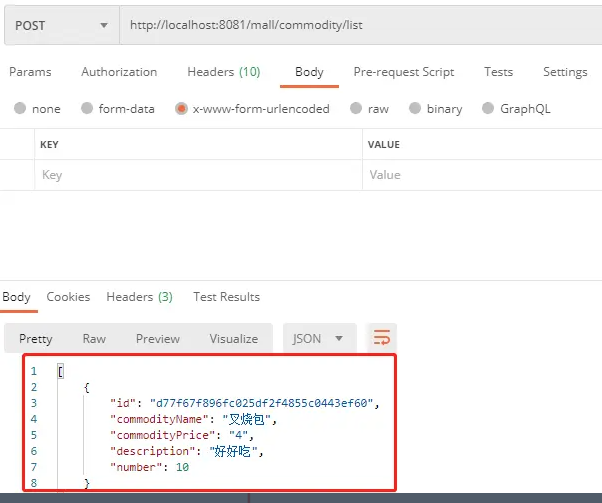This screenshot has width=602, height=503.
Task: Select the GraphQL body type
Action: 488,108
